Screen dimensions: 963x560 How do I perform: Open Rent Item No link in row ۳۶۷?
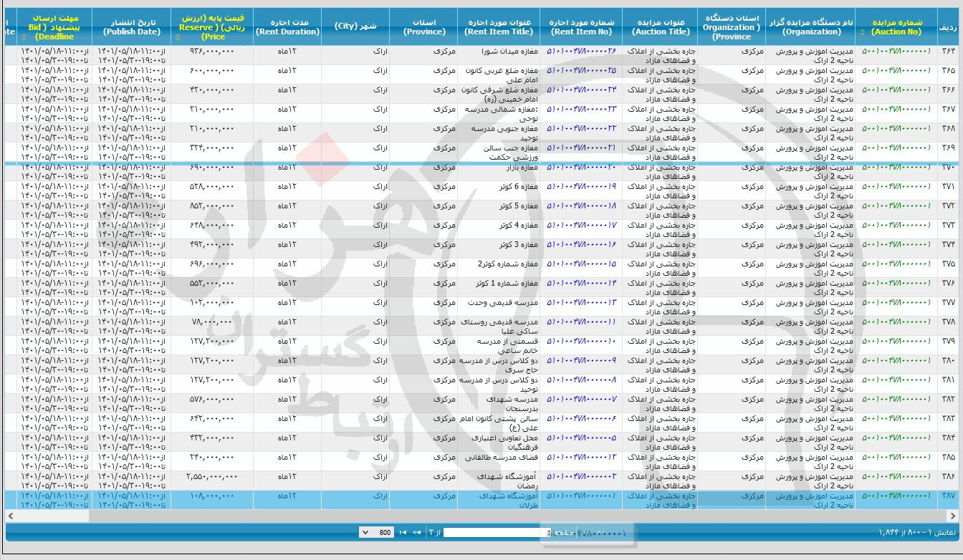point(581,109)
